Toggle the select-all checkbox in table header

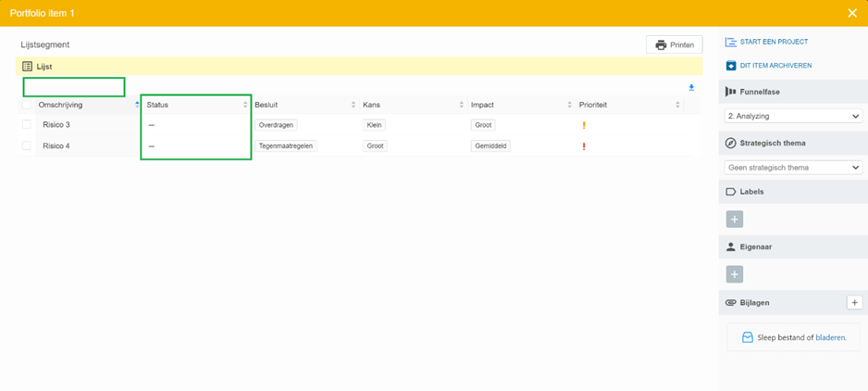click(27, 105)
